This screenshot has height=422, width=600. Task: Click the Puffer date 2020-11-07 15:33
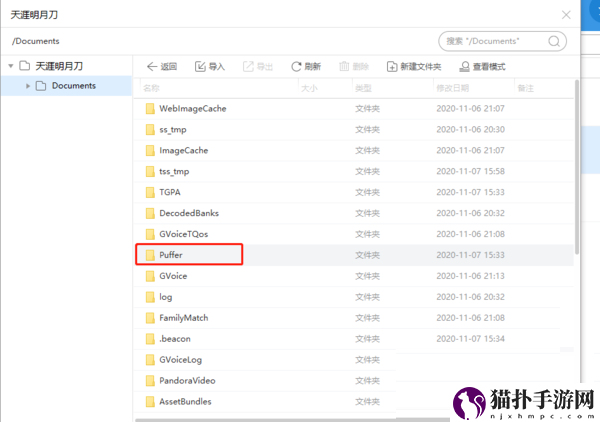(470, 255)
